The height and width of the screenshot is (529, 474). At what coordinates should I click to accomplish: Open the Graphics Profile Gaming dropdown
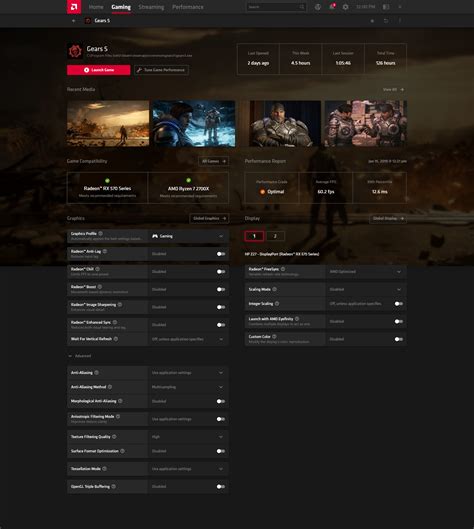click(x=188, y=236)
